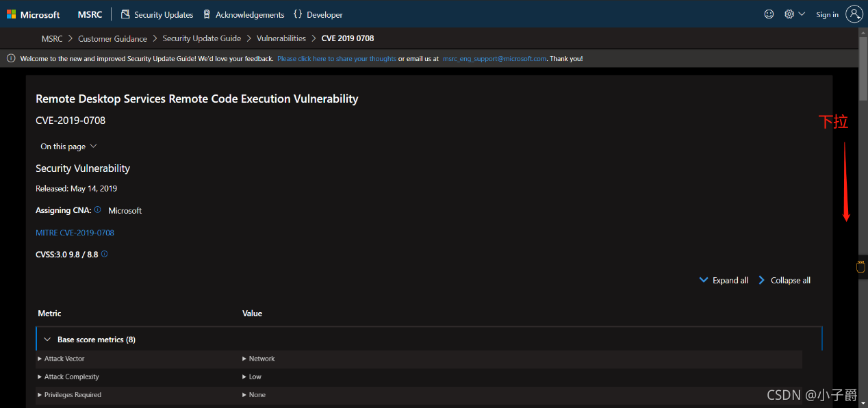Click the info icon beside Assigning CNA

98,210
